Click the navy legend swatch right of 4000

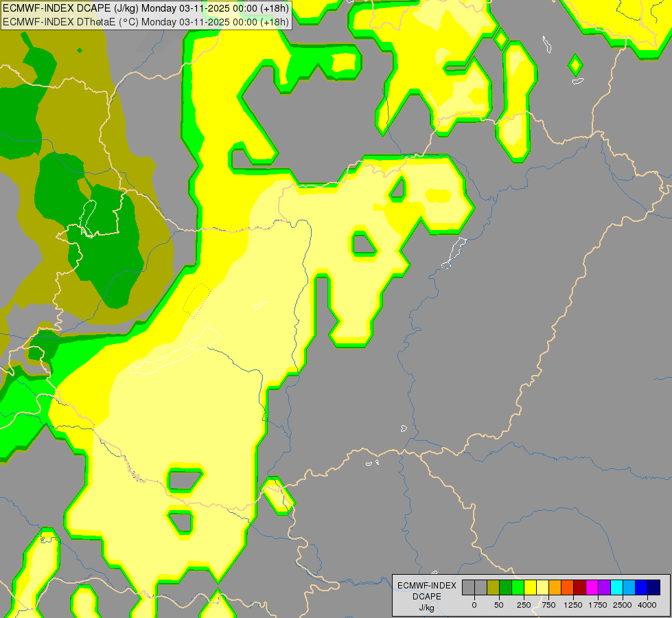coord(654,587)
